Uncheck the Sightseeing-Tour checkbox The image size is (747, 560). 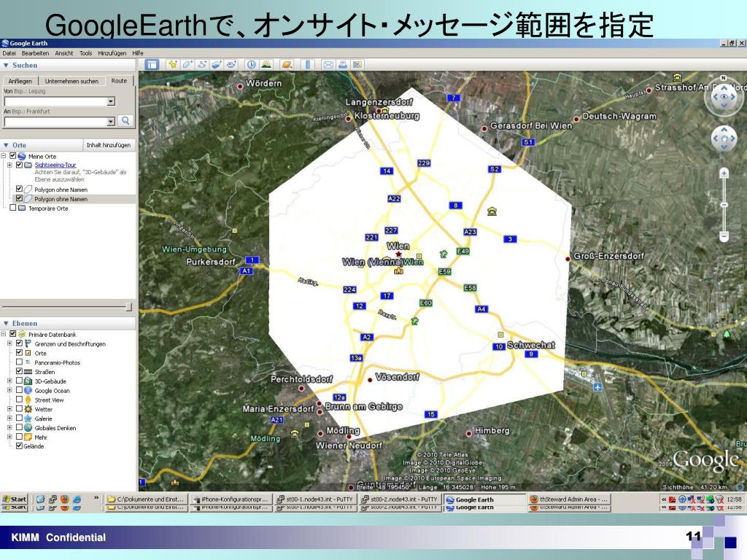pyautogui.click(x=19, y=165)
